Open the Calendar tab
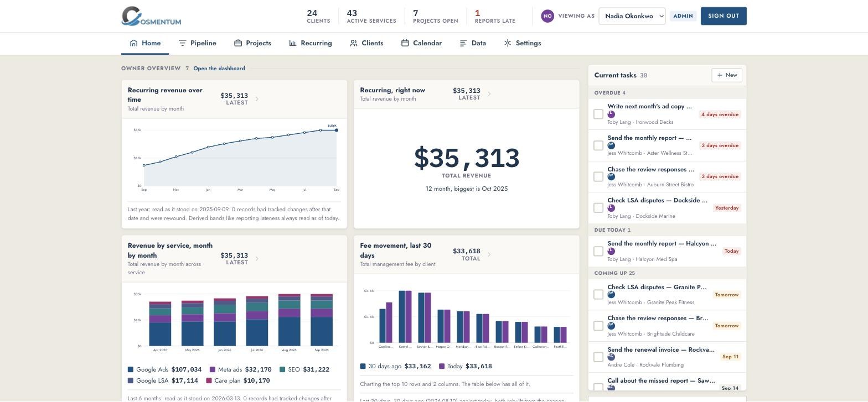The height and width of the screenshot is (402, 868). [x=421, y=43]
